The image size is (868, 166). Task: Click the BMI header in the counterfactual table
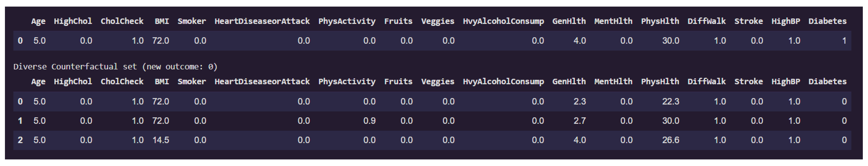162,82
